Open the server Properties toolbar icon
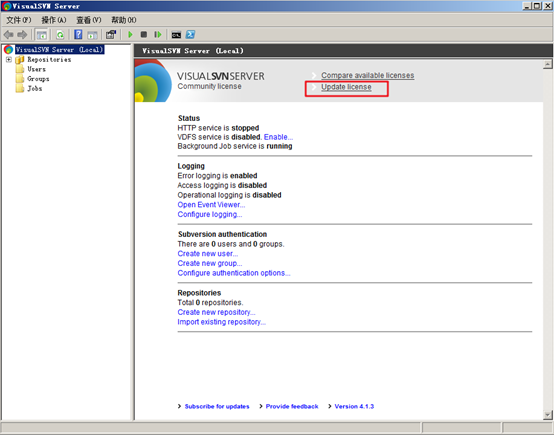Screen dimensions: 554x435 click(x=111, y=35)
